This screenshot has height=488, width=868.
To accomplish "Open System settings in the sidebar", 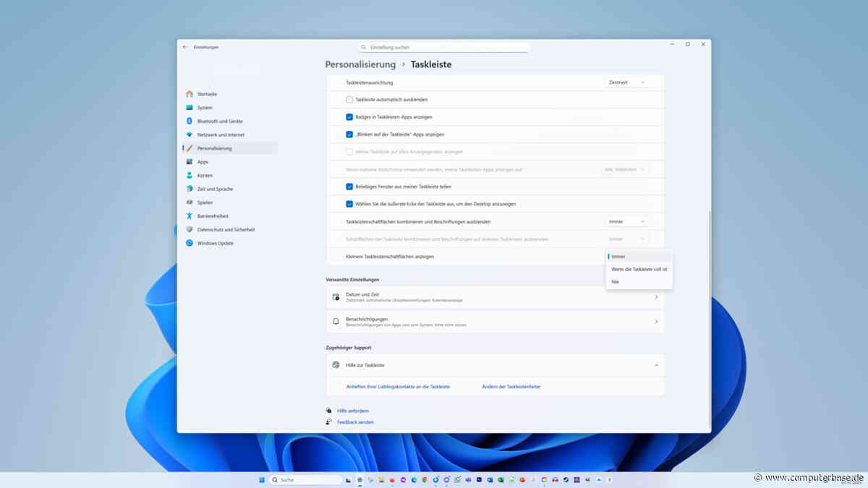I will 229,108.
